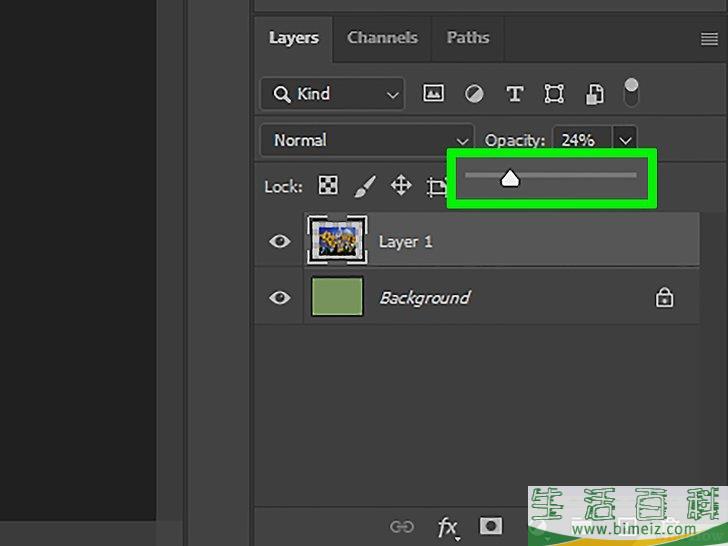Lock position move-arrows icon
Screen dimensions: 728x546
pos(401,186)
